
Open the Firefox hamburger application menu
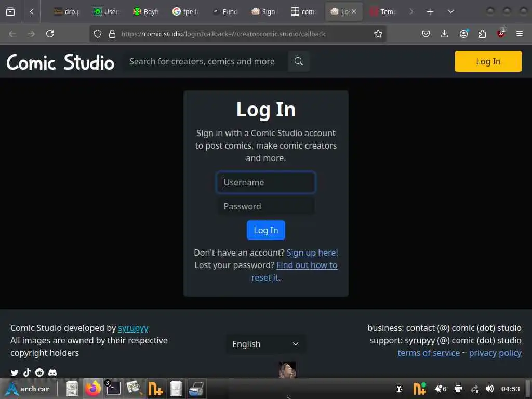(520, 34)
